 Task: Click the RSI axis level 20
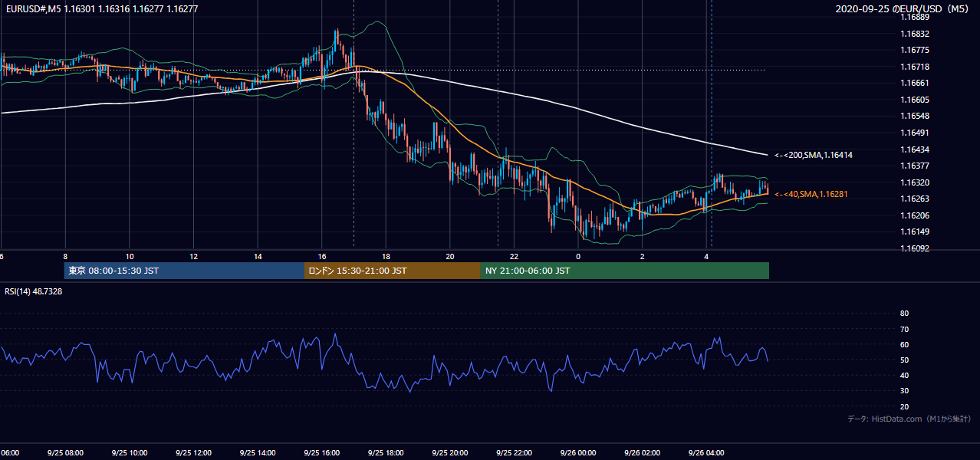click(904, 406)
